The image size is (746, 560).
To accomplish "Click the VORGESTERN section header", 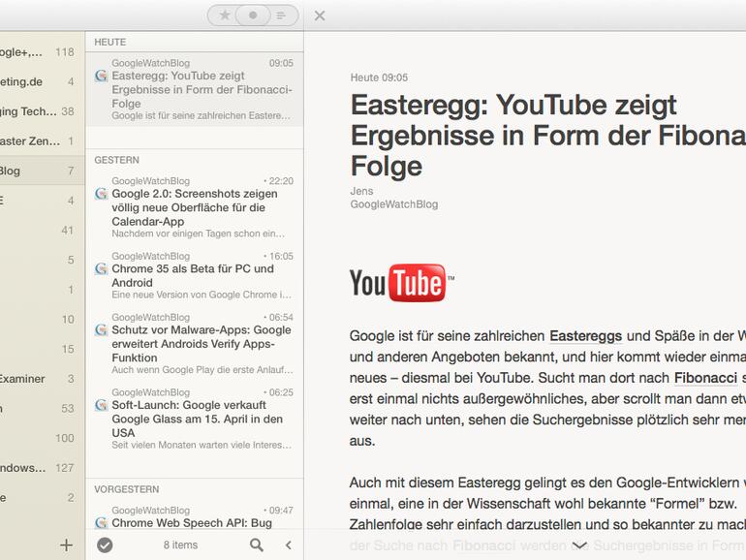I will [127, 489].
